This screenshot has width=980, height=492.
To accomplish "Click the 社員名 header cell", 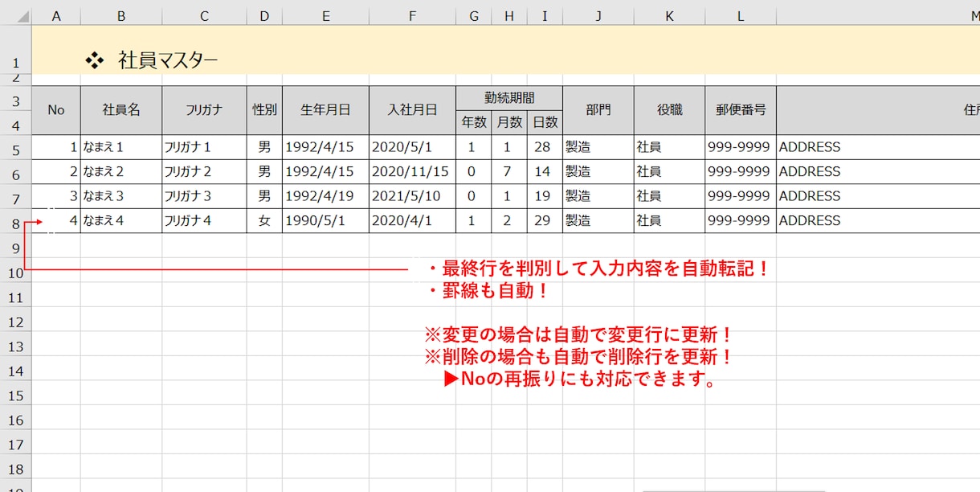I will 121,110.
